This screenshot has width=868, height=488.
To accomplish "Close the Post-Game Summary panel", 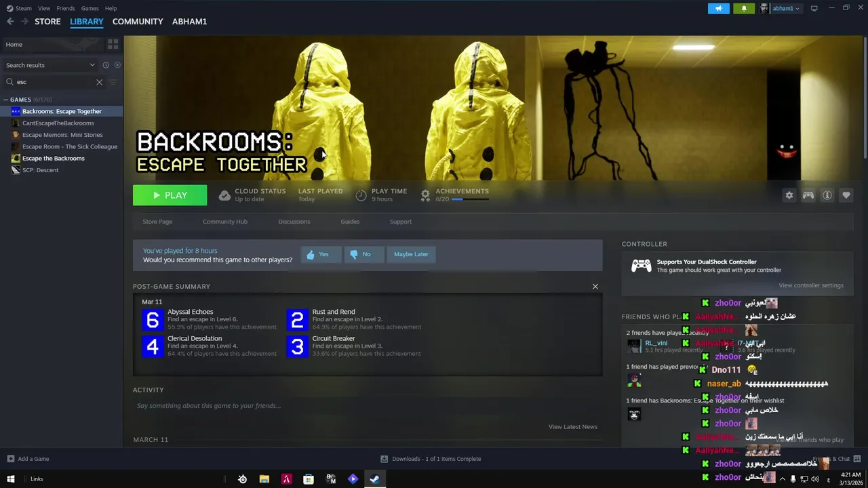I will (x=595, y=286).
